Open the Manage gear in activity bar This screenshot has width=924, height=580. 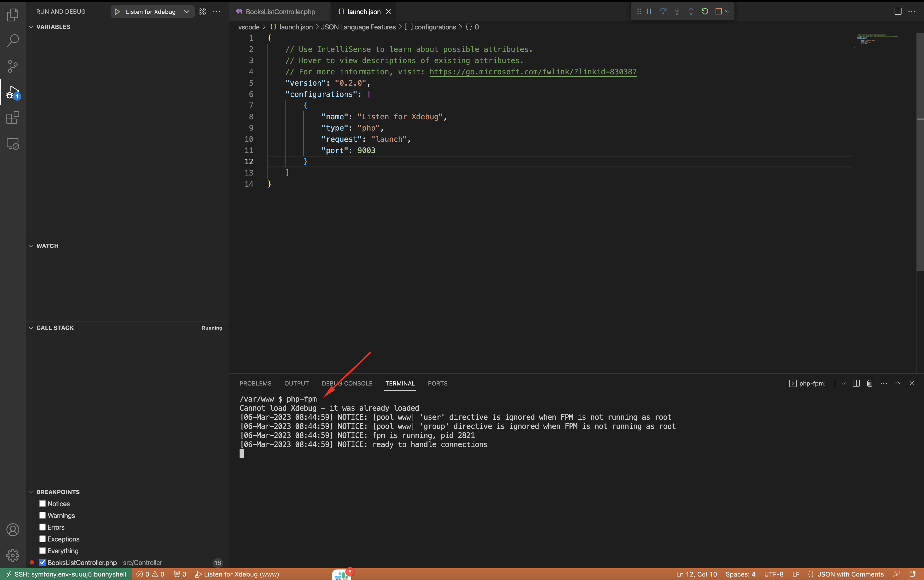(x=13, y=555)
